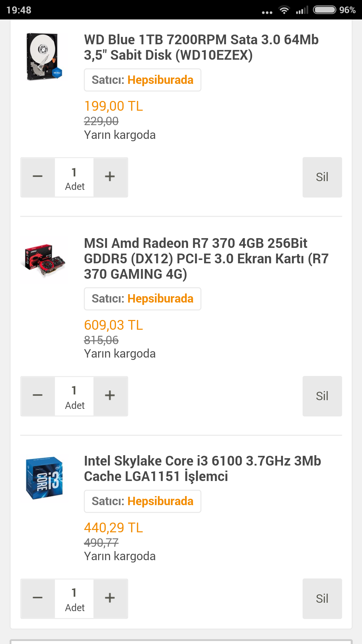The height and width of the screenshot is (644, 362).
Task: Open WD Blue hard disk product image
Action: click(44, 56)
